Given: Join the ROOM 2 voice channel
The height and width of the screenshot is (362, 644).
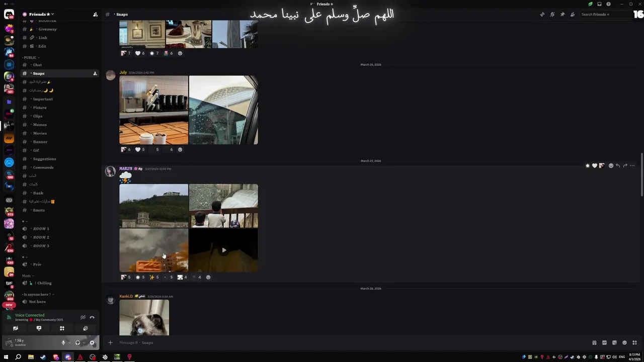Looking at the screenshot, I should [59, 237].
